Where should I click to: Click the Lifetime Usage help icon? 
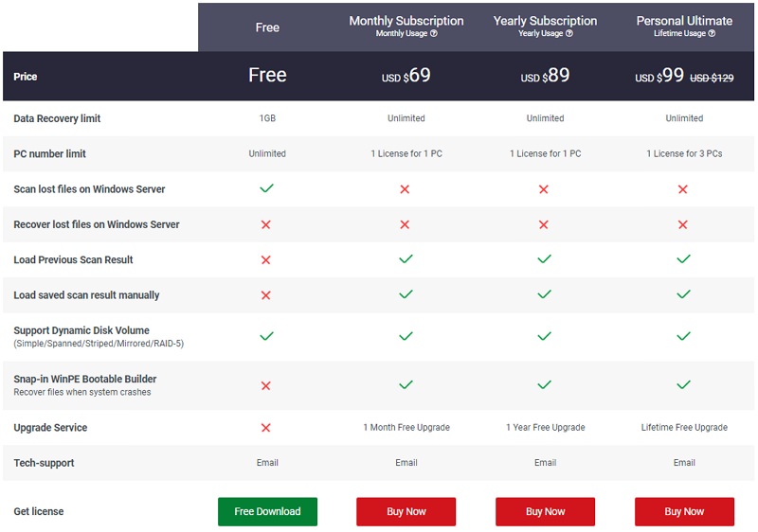click(x=712, y=33)
